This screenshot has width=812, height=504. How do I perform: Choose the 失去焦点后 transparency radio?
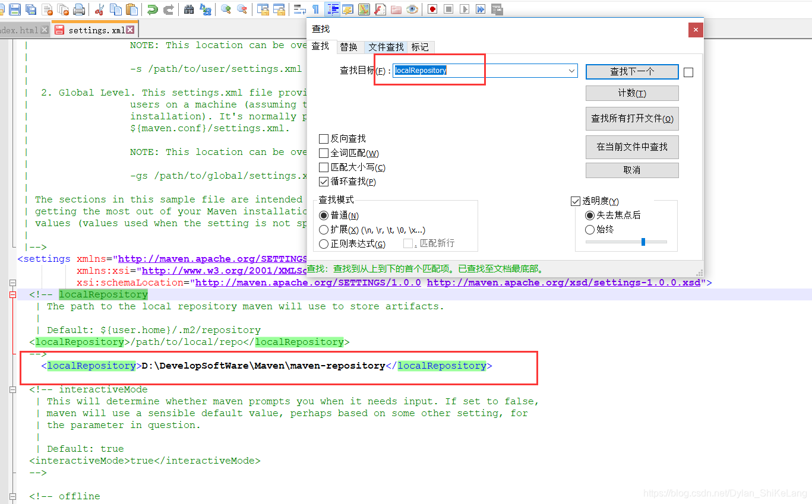(590, 215)
